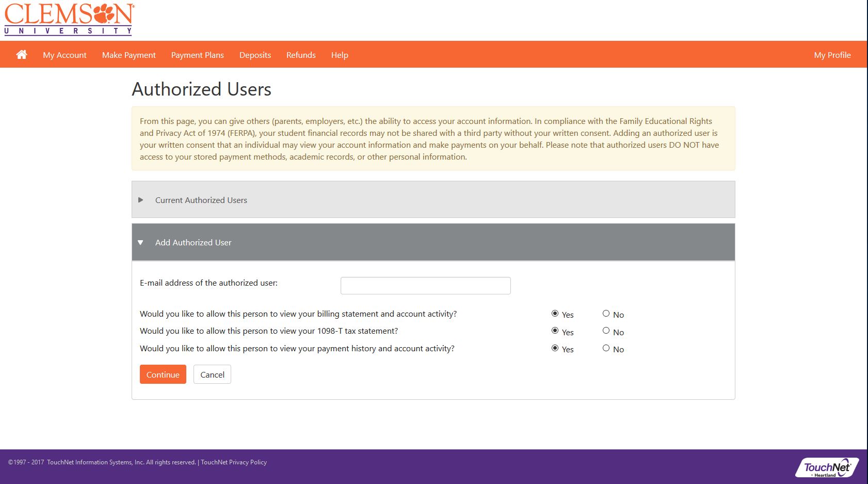The height and width of the screenshot is (484, 868).
Task: Click the Current Authorized Users header label
Action: [x=201, y=200]
